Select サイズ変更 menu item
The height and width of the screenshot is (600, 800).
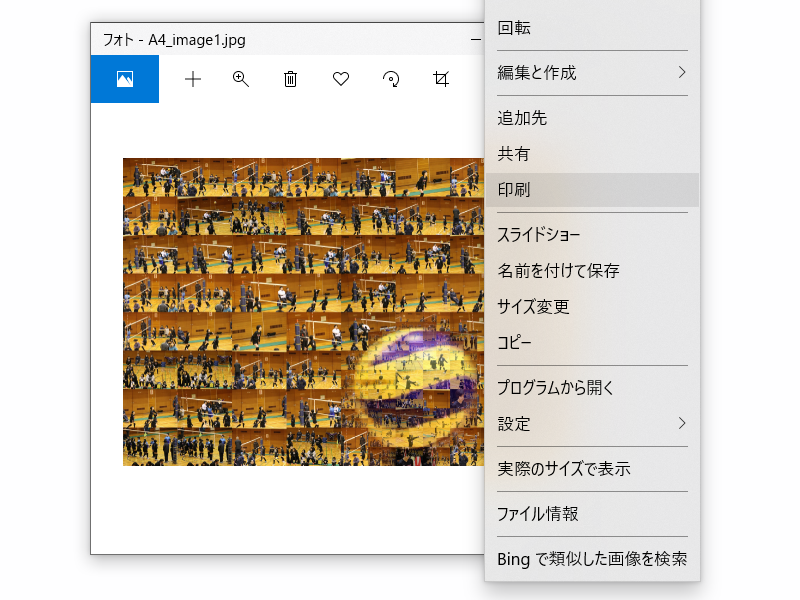pos(592,306)
